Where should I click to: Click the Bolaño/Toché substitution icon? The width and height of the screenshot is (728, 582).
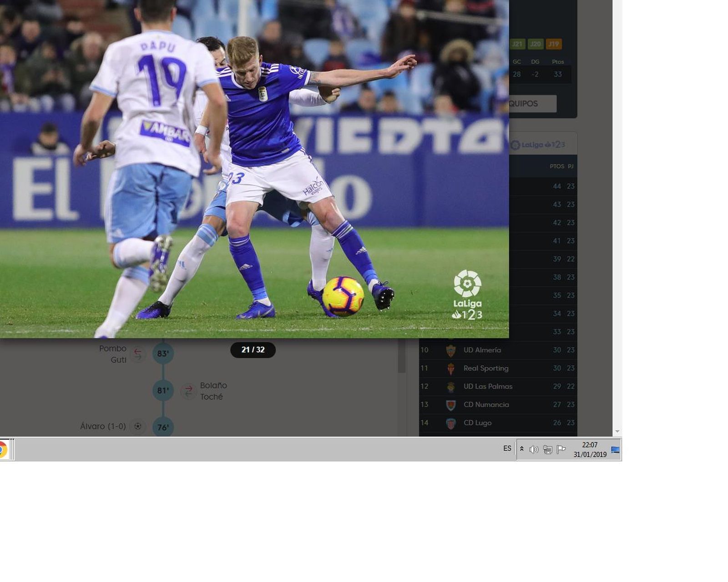pos(188,391)
